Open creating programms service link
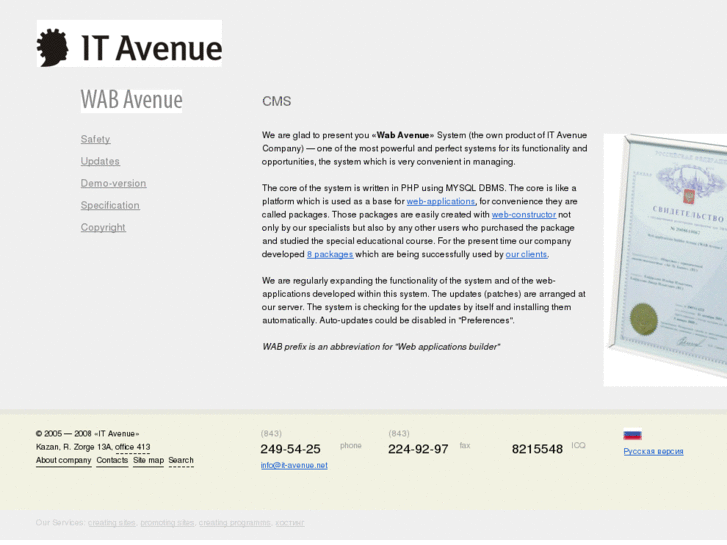The width and height of the screenshot is (727, 545). coord(235,523)
